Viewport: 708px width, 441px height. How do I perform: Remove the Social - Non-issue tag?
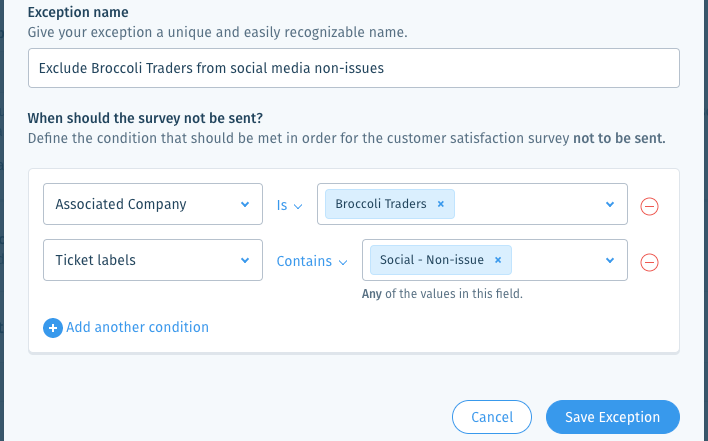[498, 260]
